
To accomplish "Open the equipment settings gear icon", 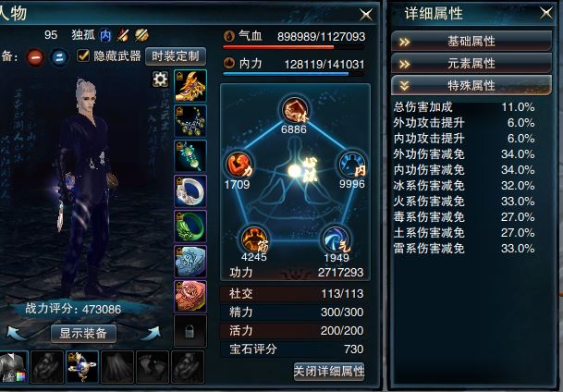I will click(160, 79).
